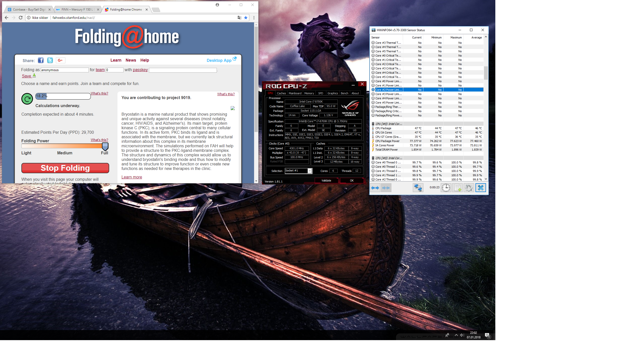Click the 18.2% folding progress bar
The width and height of the screenshot is (644, 362).
click(63, 96)
